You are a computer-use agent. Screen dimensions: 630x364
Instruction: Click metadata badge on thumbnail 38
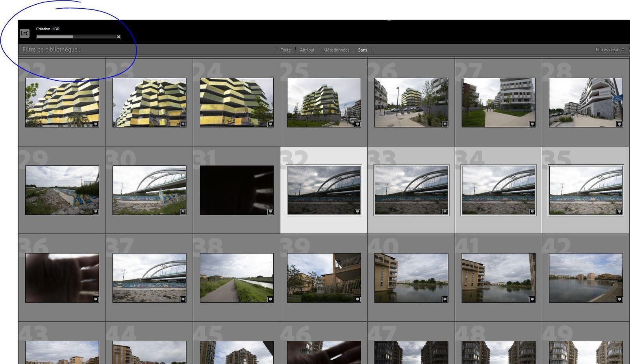click(270, 299)
